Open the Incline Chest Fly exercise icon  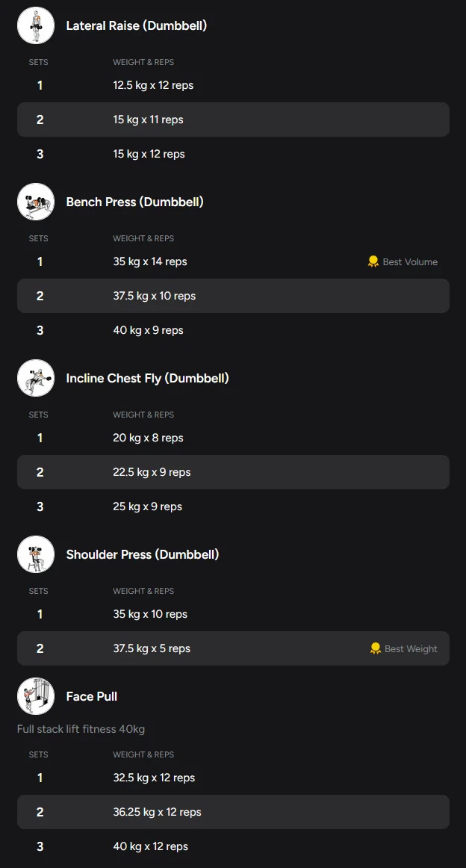(x=36, y=378)
